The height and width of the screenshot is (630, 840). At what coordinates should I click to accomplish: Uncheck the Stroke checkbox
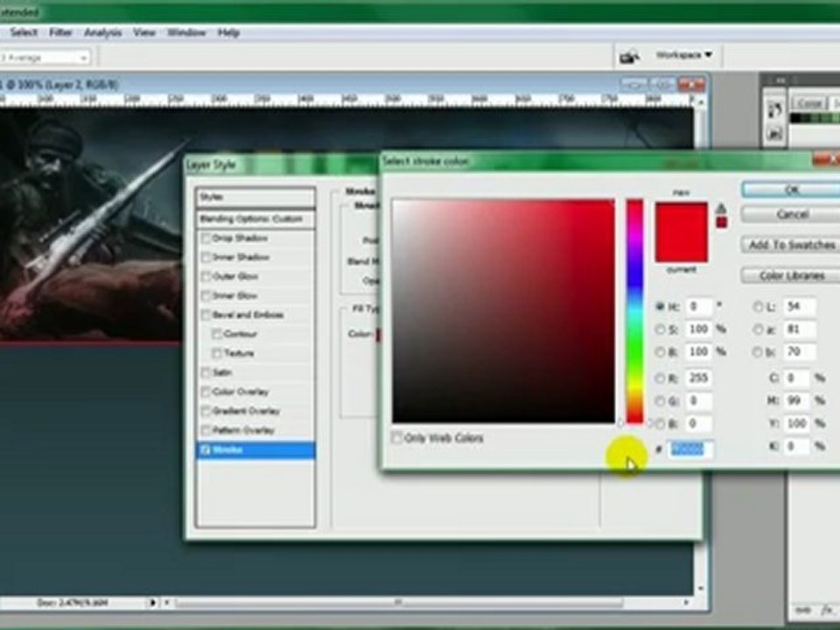205,450
